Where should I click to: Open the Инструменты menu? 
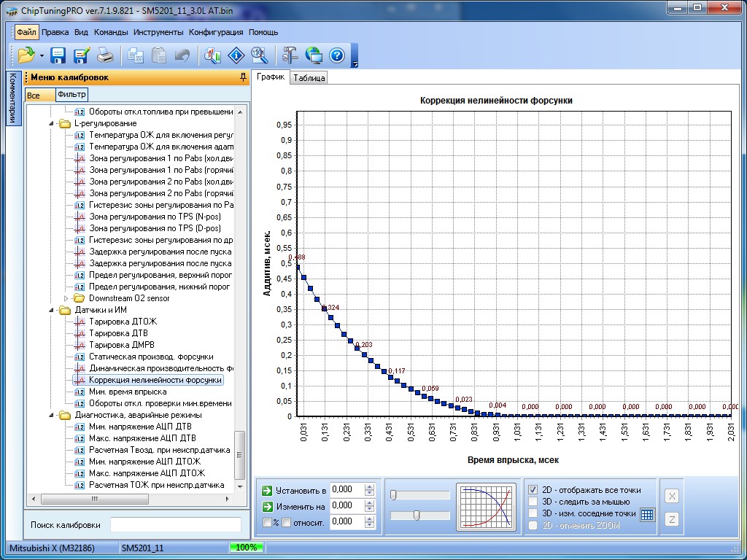[158, 32]
